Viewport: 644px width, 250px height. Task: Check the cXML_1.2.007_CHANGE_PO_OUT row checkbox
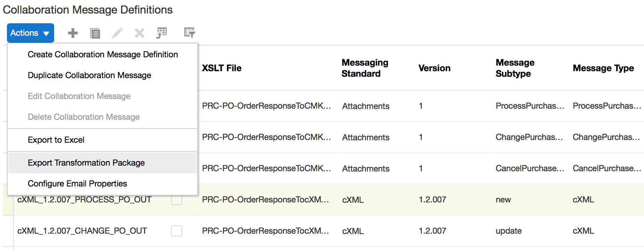click(x=176, y=231)
